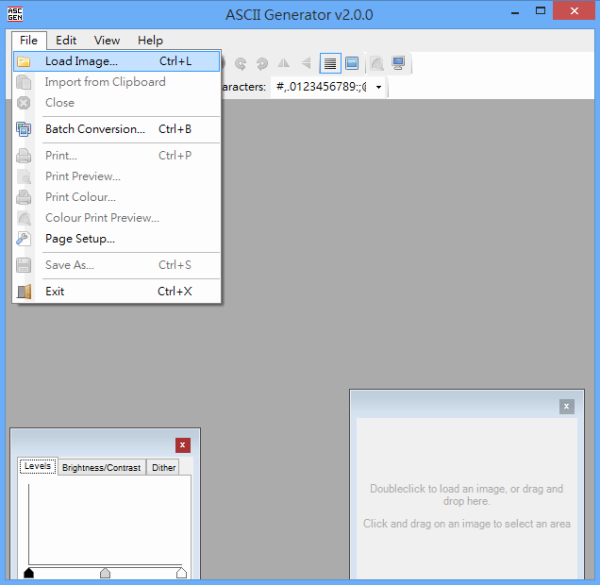Click the Print Colour... entry's printer icon

tap(24, 197)
